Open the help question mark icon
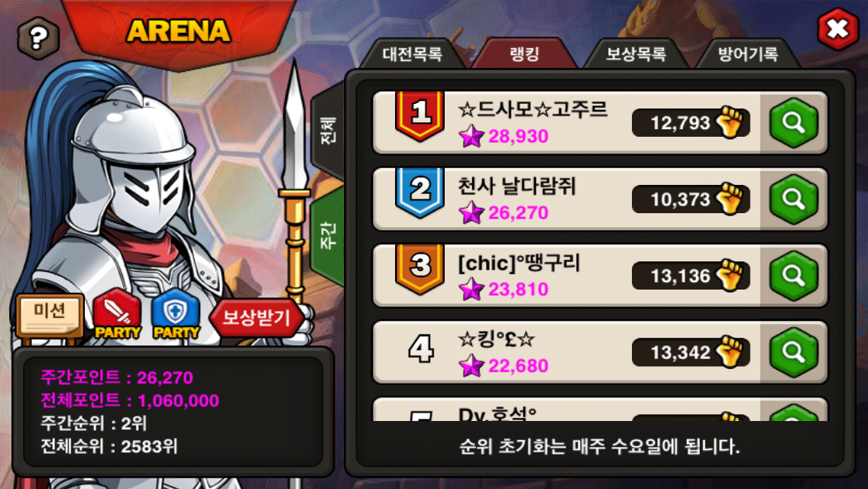The image size is (868, 489). click(x=38, y=37)
